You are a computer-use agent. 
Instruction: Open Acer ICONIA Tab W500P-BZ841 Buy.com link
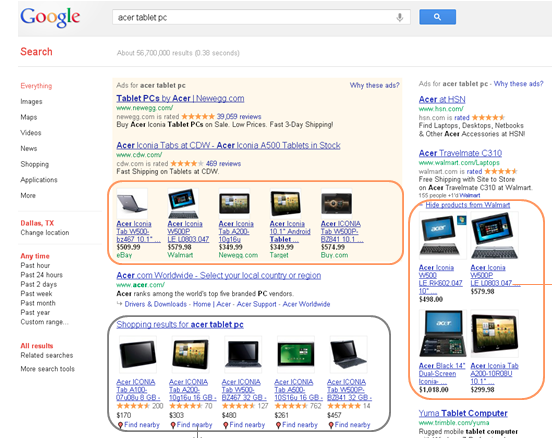tap(342, 231)
